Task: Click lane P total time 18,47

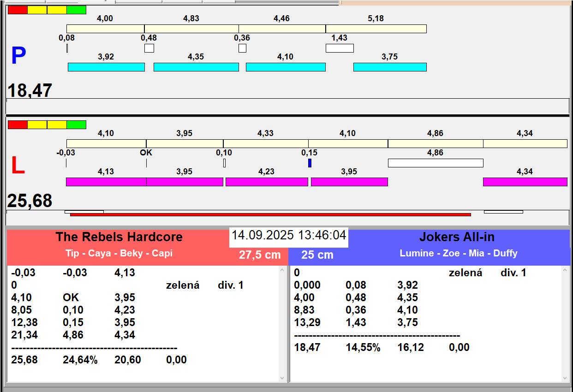Action: click(30, 90)
